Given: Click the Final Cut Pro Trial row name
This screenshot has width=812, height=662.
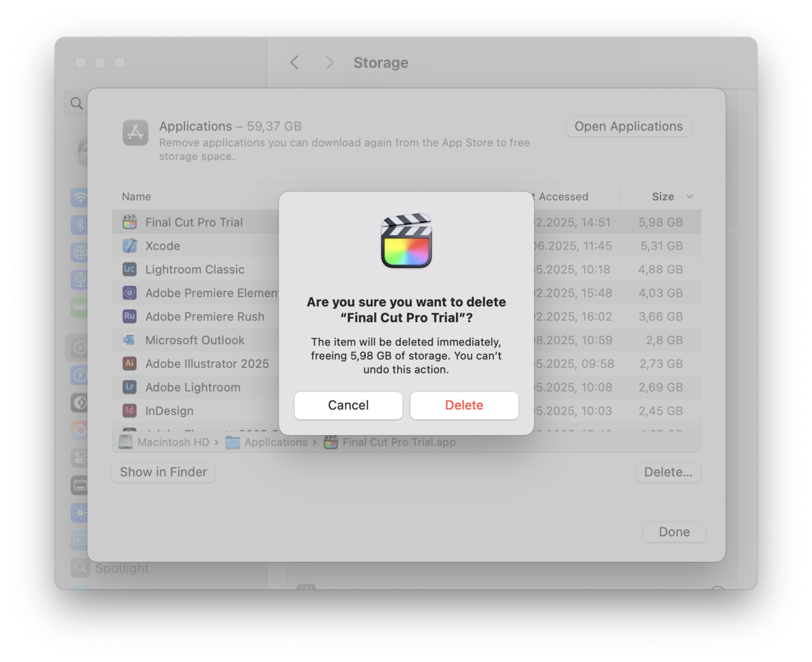Looking at the screenshot, I should [x=194, y=222].
